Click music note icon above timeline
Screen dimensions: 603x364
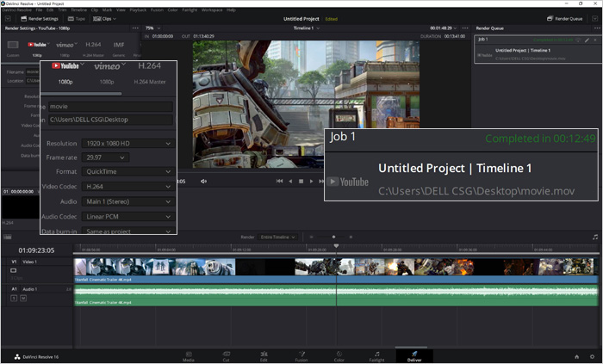[x=595, y=238]
